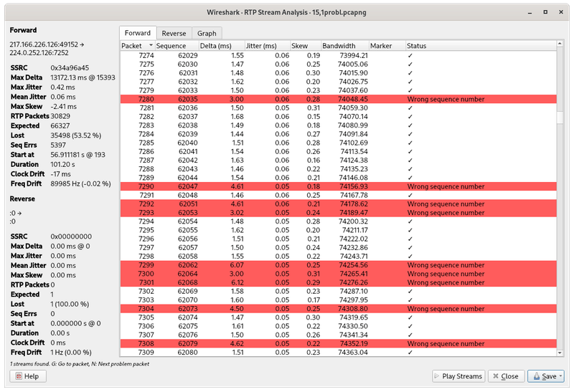This screenshot has width=574, height=392.
Task: Click the Save disk icon
Action: (536, 376)
